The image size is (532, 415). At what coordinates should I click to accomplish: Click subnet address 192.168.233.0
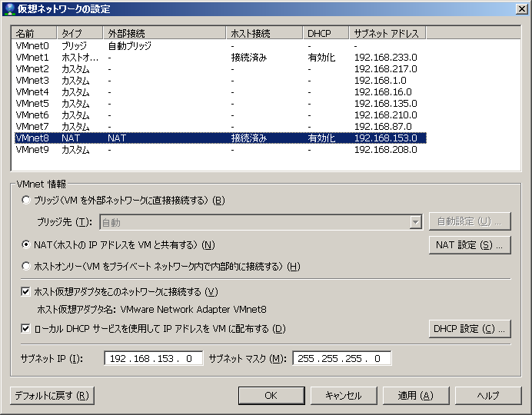tap(385, 58)
